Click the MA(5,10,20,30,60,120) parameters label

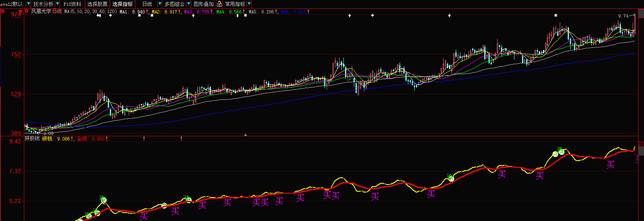point(91,12)
